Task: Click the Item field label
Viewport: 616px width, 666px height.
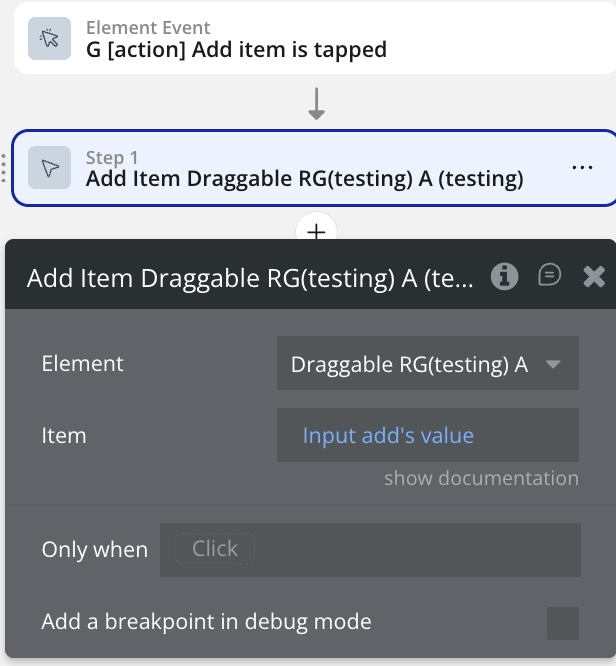Action: point(64,436)
